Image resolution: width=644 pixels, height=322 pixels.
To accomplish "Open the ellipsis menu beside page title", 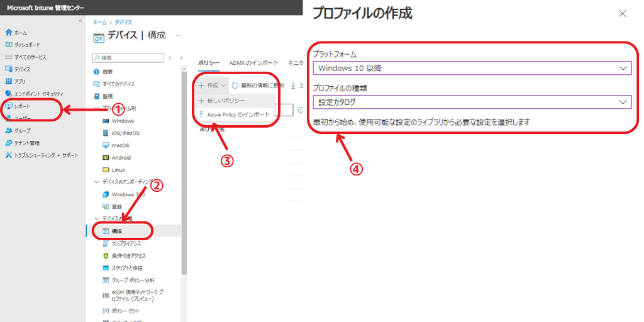I will (178, 36).
